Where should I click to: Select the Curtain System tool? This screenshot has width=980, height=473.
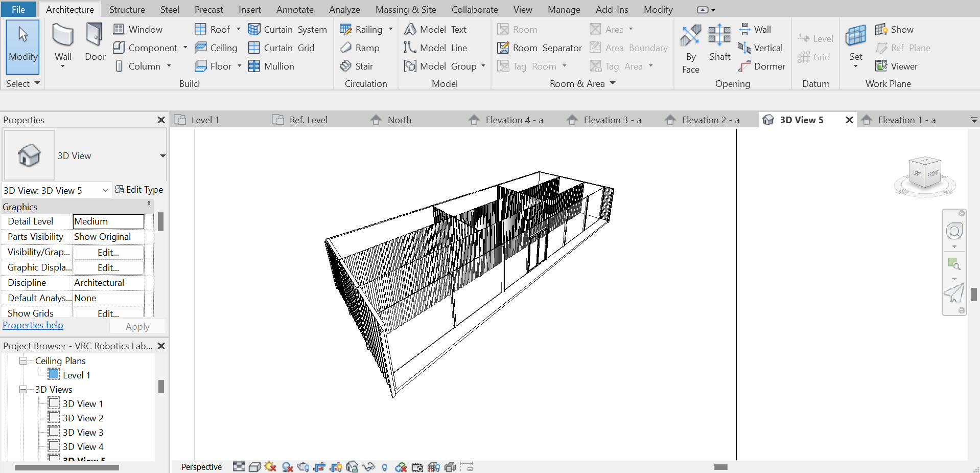tap(288, 29)
